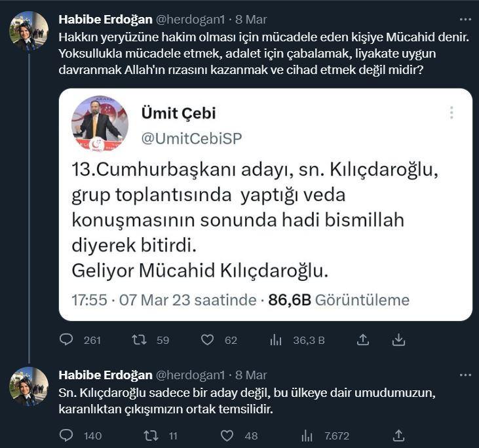Open Habibe Erdoğan profile from first tweet name

pos(105,19)
